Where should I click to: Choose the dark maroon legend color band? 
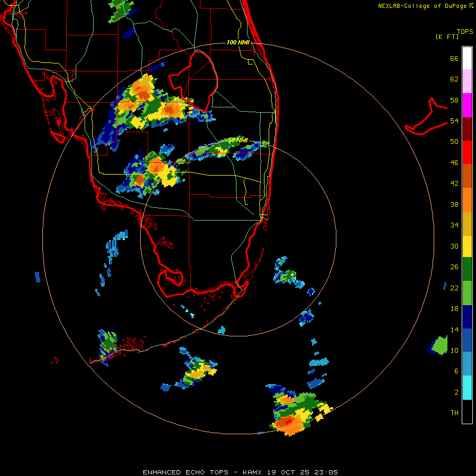[x=467, y=129]
